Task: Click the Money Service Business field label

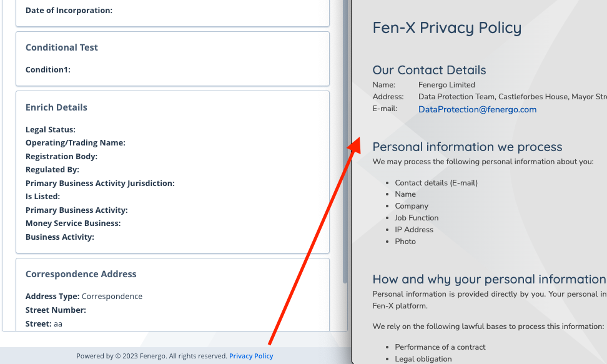Action: [x=73, y=224]
